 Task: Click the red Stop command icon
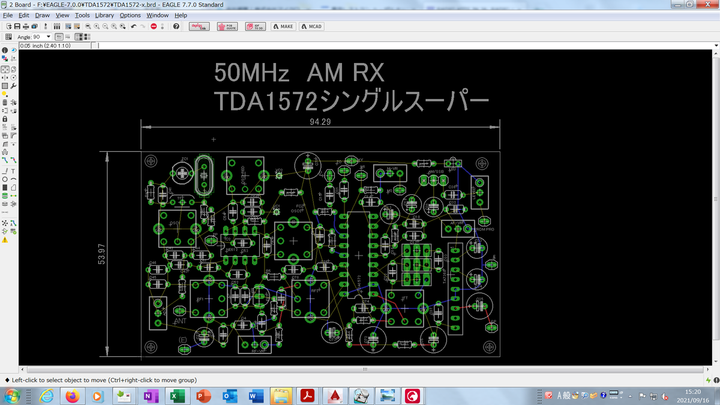click(x=153, y=26)
